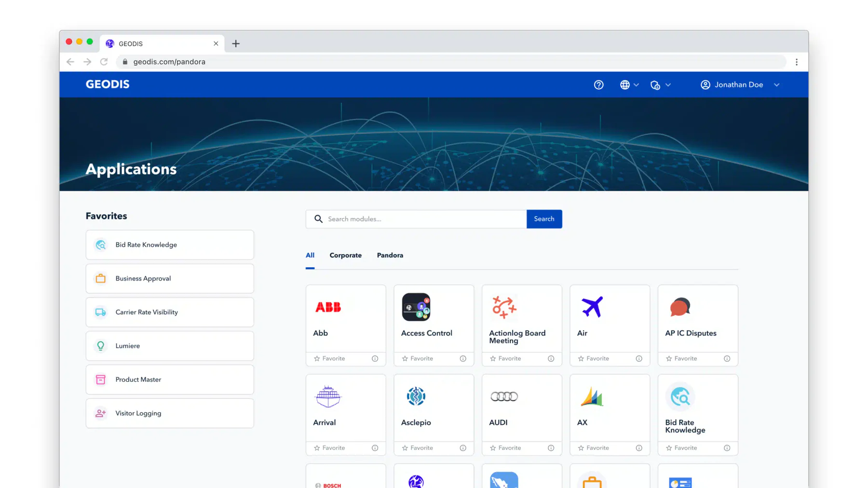Expand the language selector chevron
Viewport: 868px width, 488px height.
(636, 85)
